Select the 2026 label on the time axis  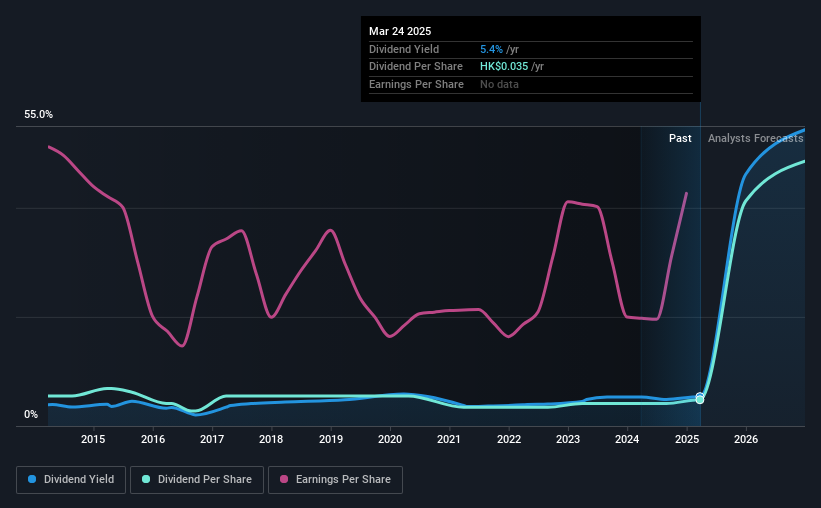[746, 439]
